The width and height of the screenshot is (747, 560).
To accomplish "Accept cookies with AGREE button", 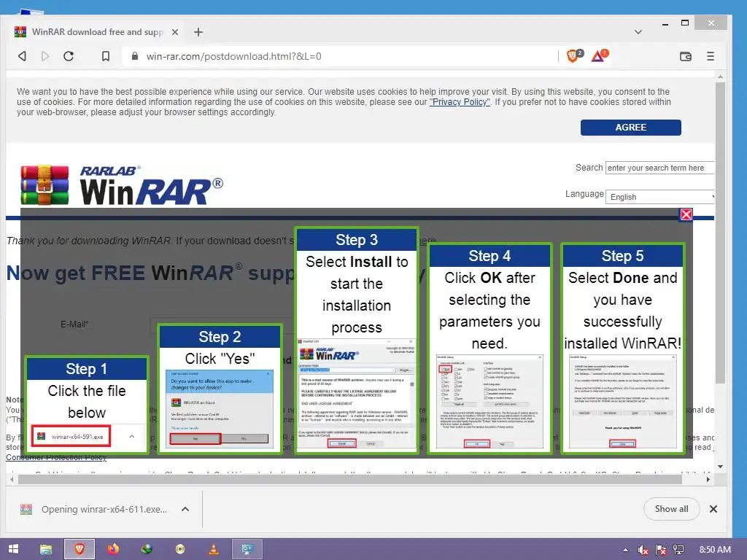I will tap(631, 128).
